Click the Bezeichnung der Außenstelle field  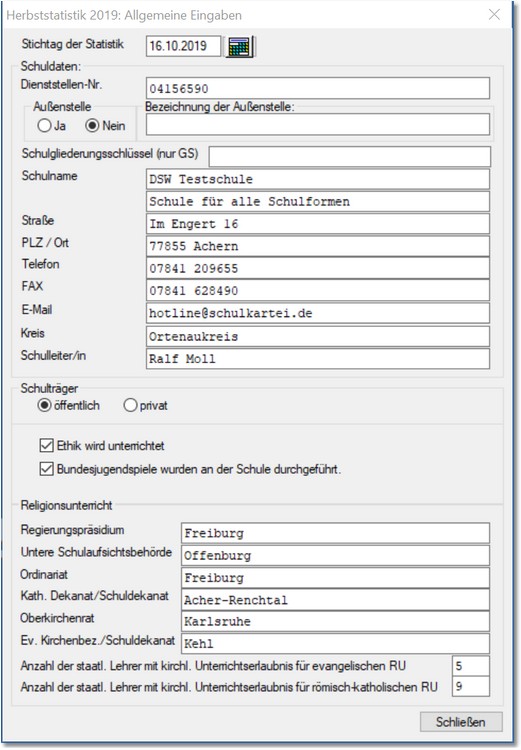coord(318,124)
